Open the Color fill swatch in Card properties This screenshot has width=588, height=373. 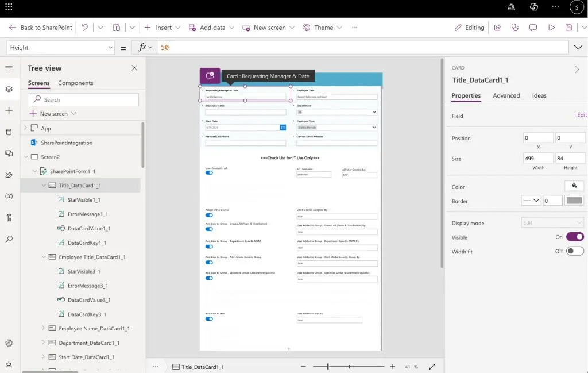coord(574,186)
